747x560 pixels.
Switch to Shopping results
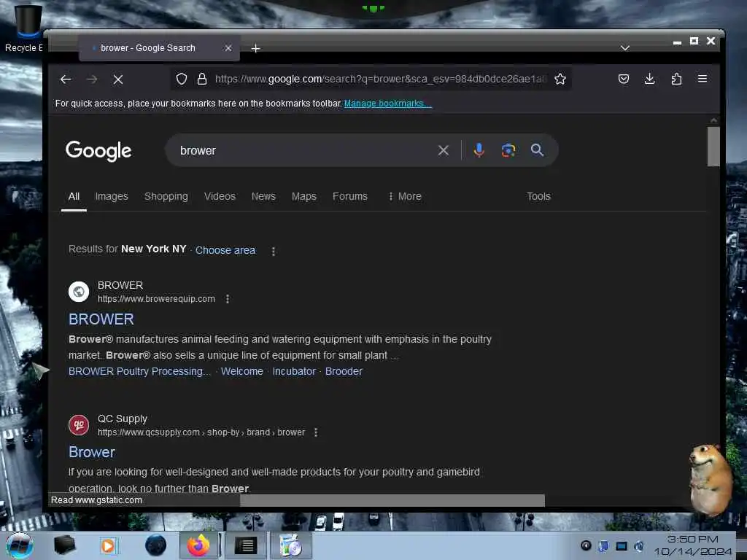(x=166, y=197)
